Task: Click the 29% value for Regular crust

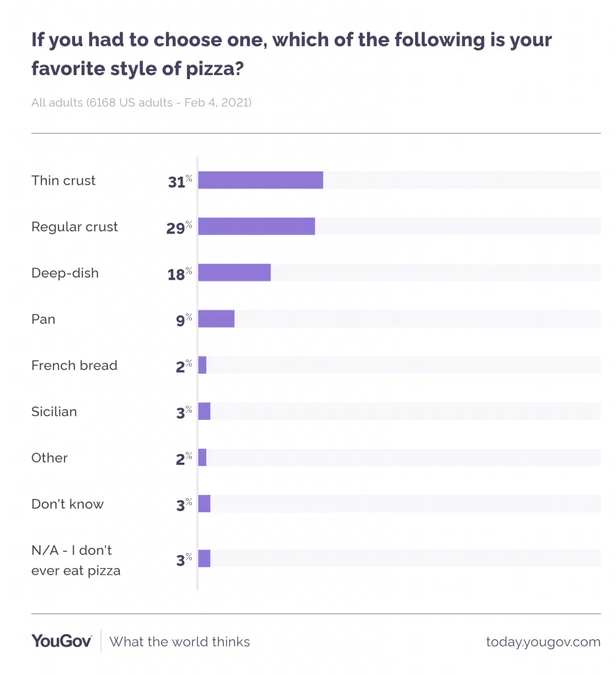Action: [179, 227]
